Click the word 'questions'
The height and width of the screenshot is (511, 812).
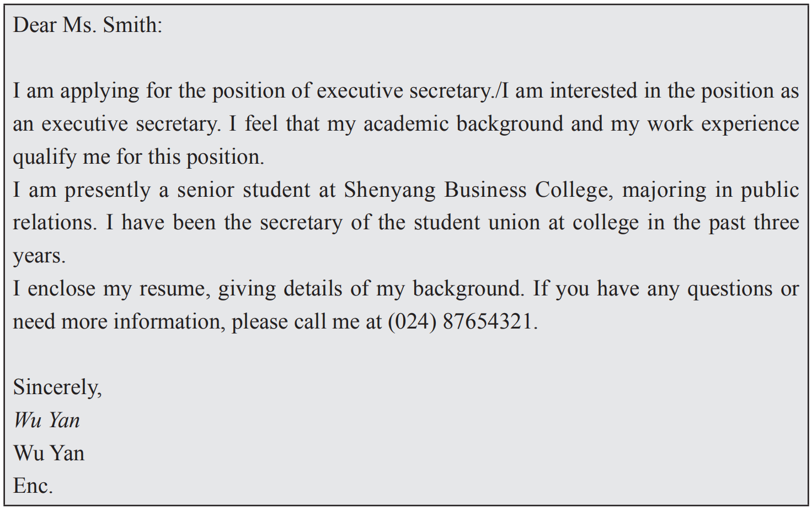point(729,289)
